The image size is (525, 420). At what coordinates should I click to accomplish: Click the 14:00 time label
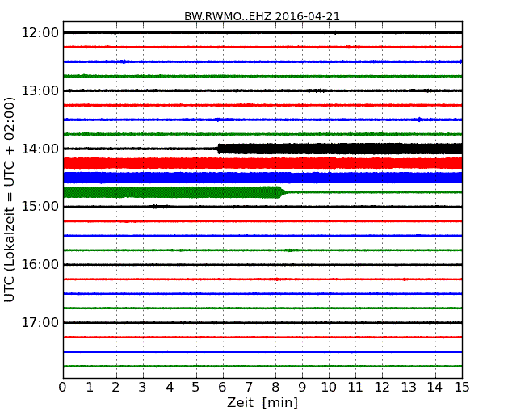[40, 149]
